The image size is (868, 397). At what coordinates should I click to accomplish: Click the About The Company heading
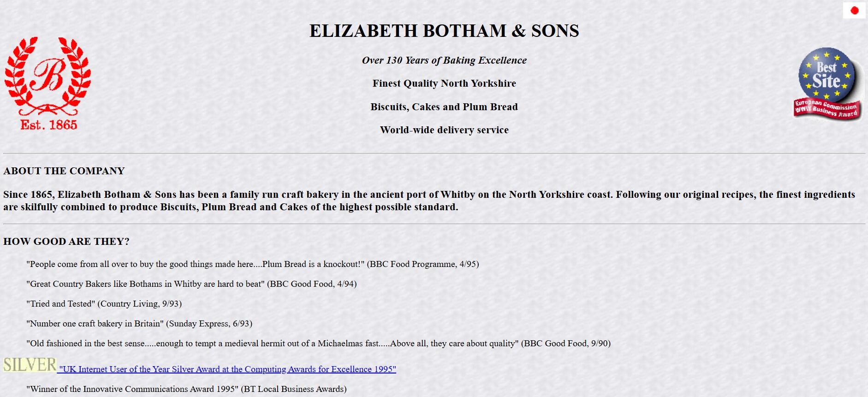coord(64,171)
